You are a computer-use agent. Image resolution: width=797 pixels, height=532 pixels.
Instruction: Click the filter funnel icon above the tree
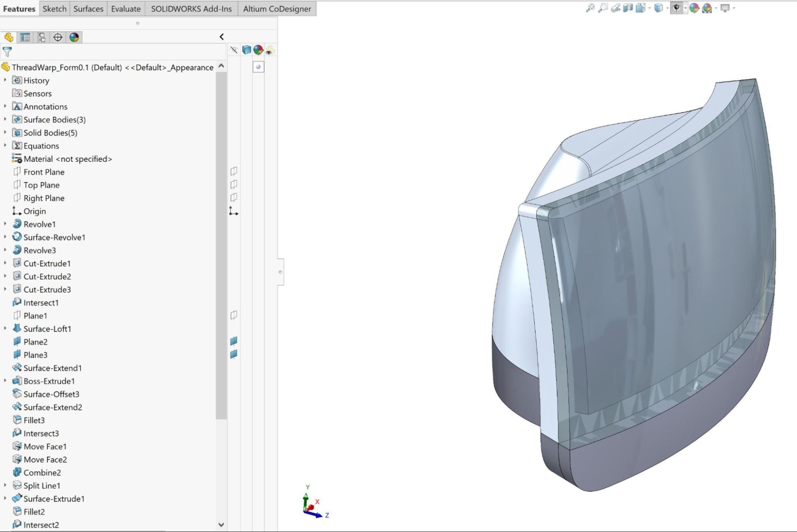click(x=7, y=52)
